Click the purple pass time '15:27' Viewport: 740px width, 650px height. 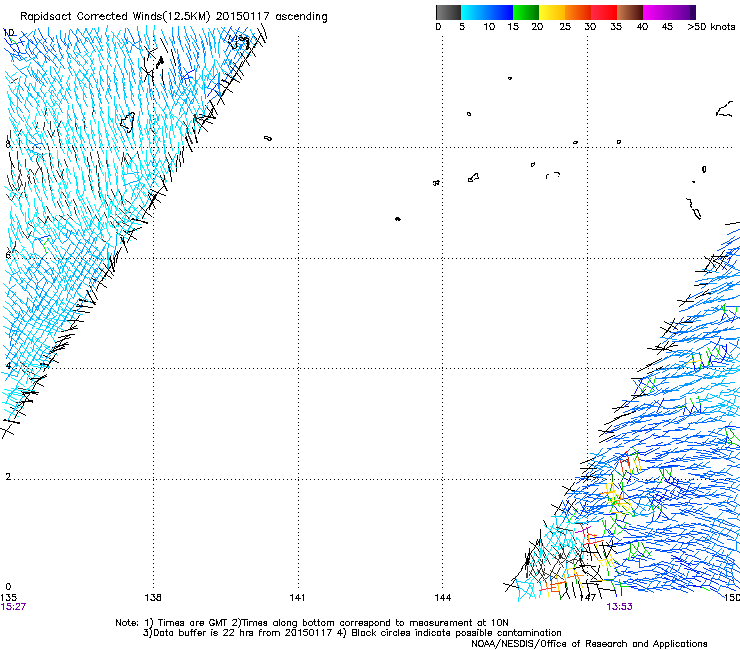click(13, 607)
